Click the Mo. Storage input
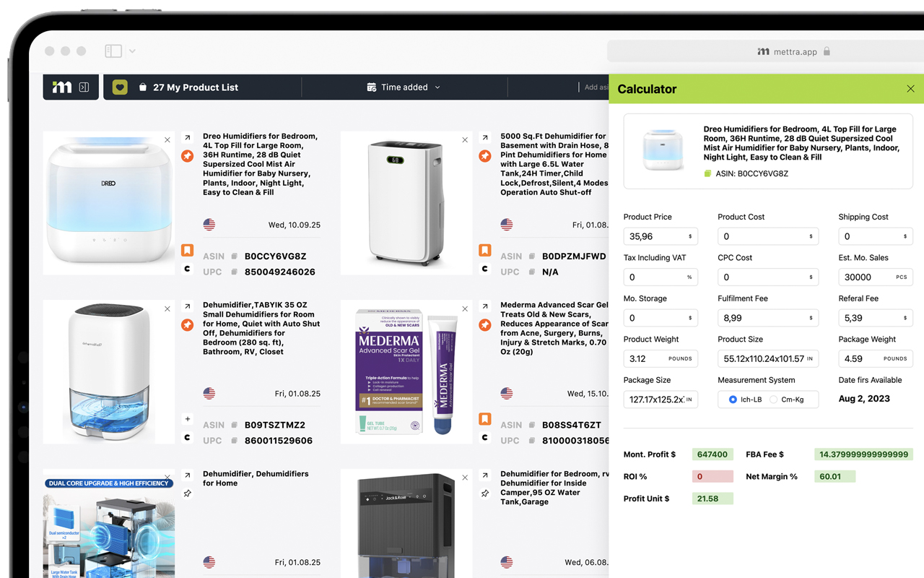The width and height of the screenshot is (924, 578). pyautogui.click(x=661, y=318)
